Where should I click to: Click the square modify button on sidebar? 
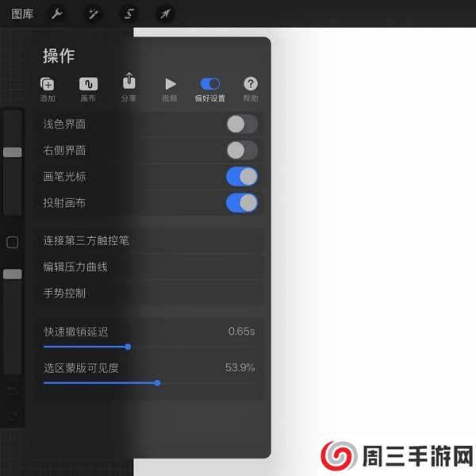click(13, 243)
